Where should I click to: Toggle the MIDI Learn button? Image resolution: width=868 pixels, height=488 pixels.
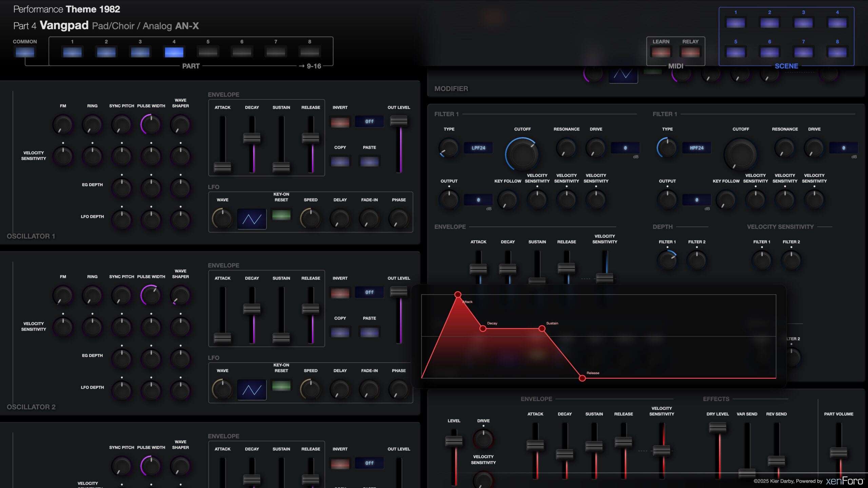(661, 52)
